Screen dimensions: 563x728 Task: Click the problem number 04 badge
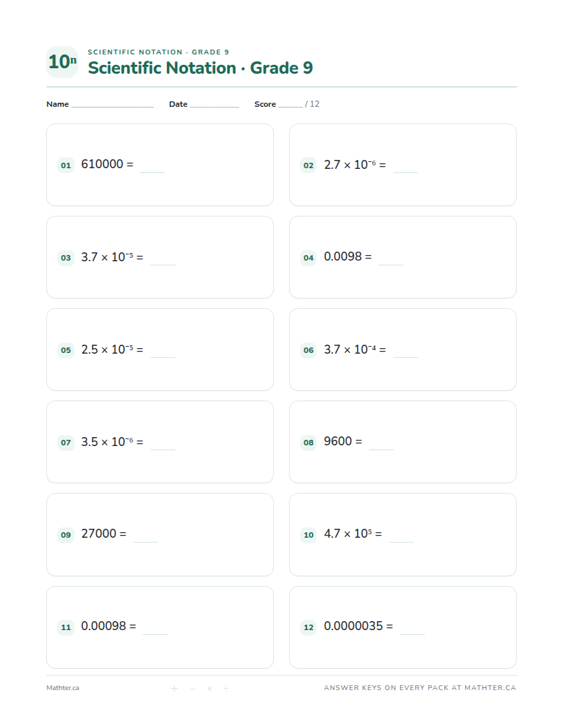(x=308, y=258)
